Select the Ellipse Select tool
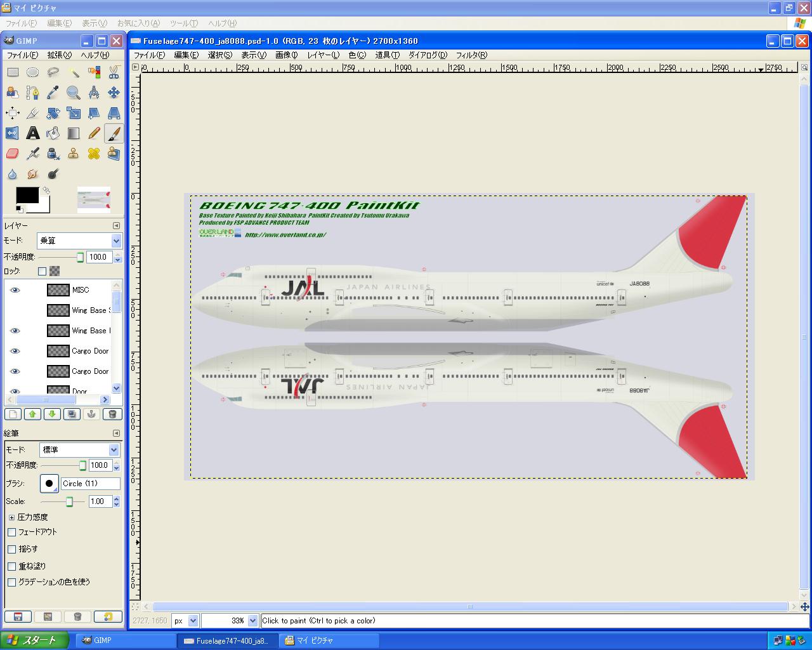 tap(32, 72)
